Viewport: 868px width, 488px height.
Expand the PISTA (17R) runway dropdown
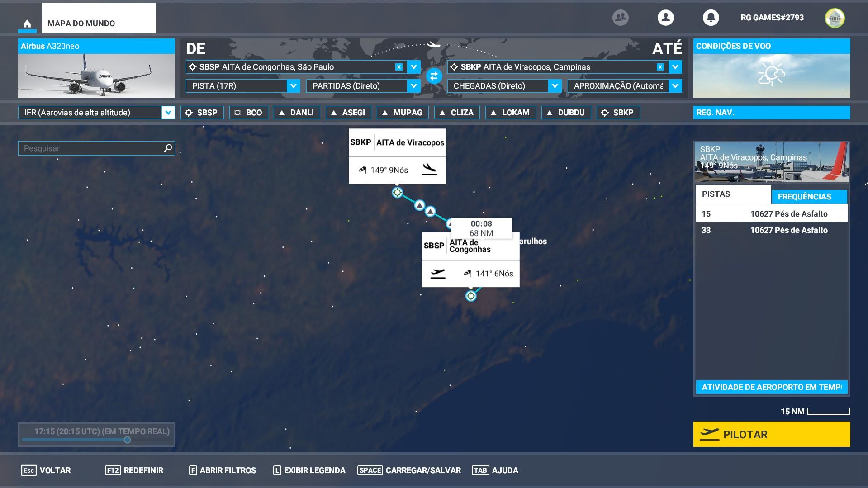[x=293, y=86]
